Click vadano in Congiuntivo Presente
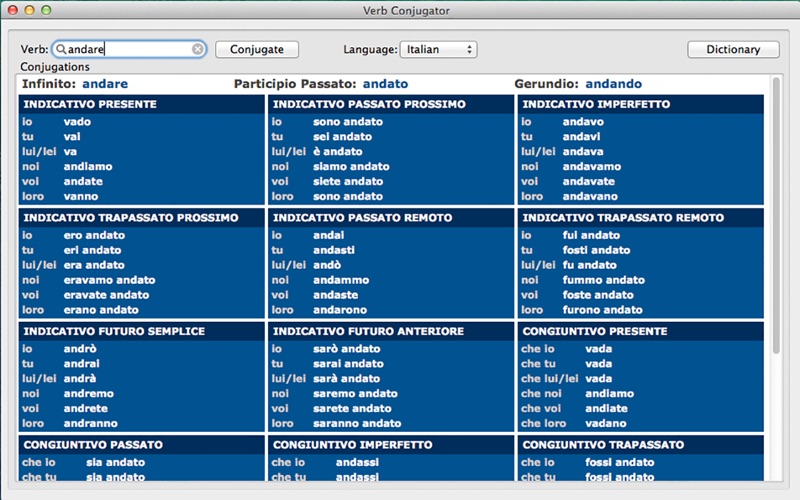Image resolution: width=800 pixels, height=500 pixels. [x=606, y=423]
